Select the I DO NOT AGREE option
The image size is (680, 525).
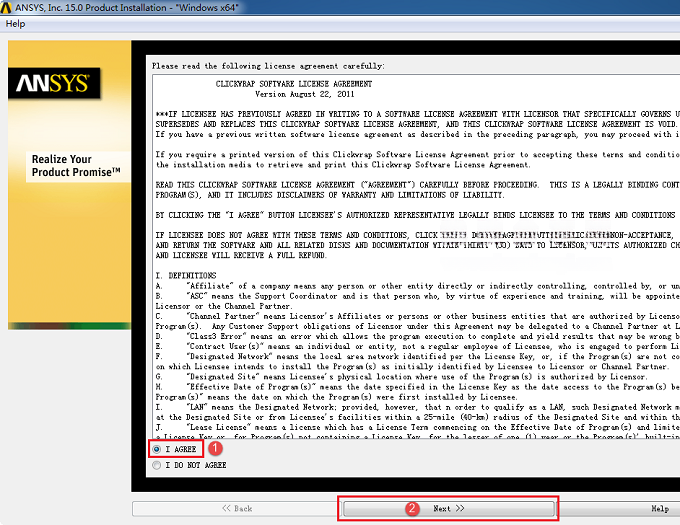[x=157, y=465]
